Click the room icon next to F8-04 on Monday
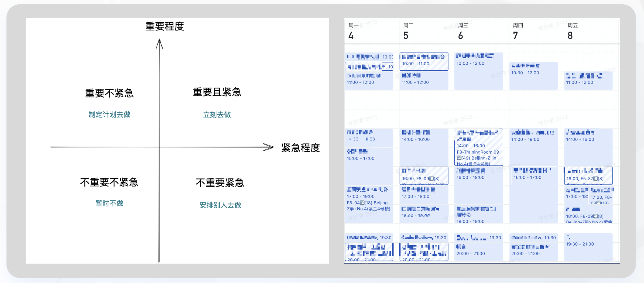Viewport: 644px width, 283px height. 362,203
